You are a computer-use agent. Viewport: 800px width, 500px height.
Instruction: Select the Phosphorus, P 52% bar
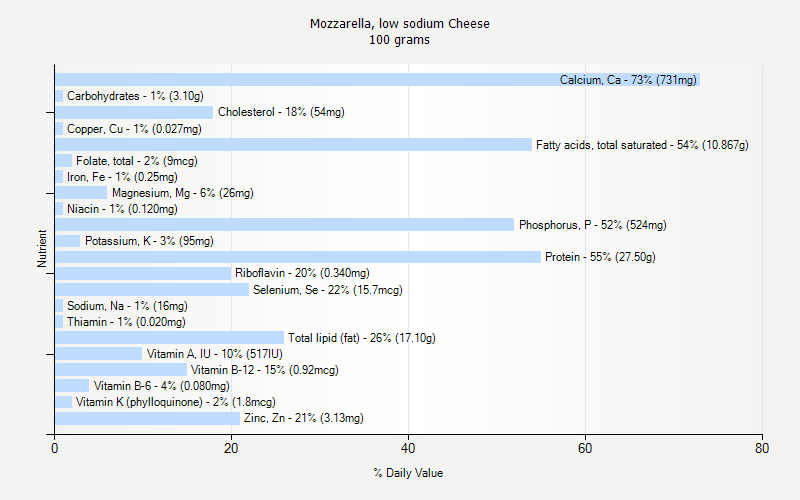point(284,225)
